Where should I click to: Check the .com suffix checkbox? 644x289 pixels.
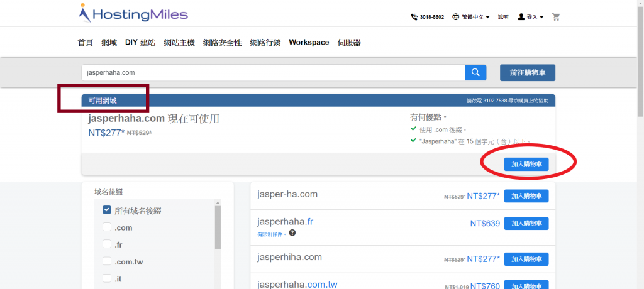coord(107,227)
